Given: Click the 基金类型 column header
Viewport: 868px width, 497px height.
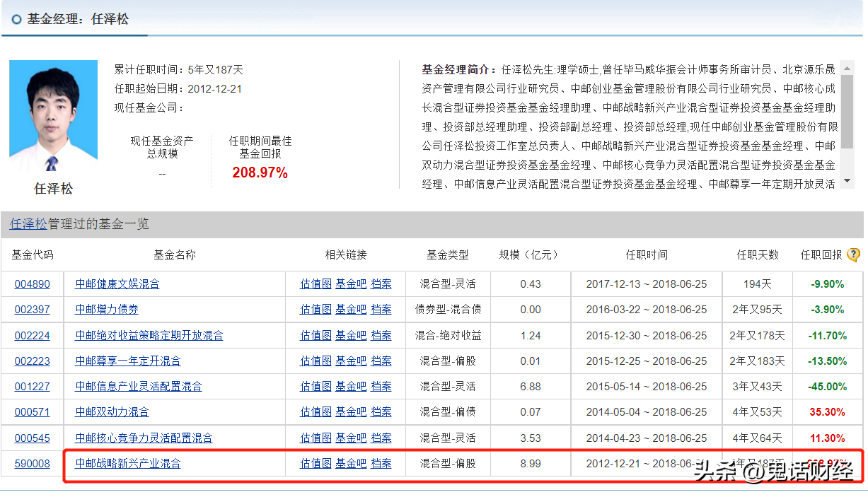Looking at the screenshot, I should click(x=448, y=255).
